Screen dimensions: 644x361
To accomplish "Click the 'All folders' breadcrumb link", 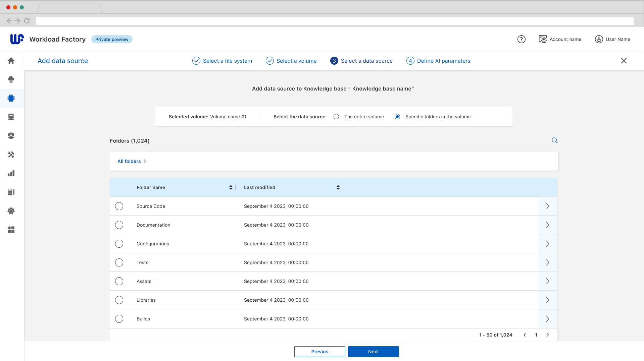I will tap(129, 161).
